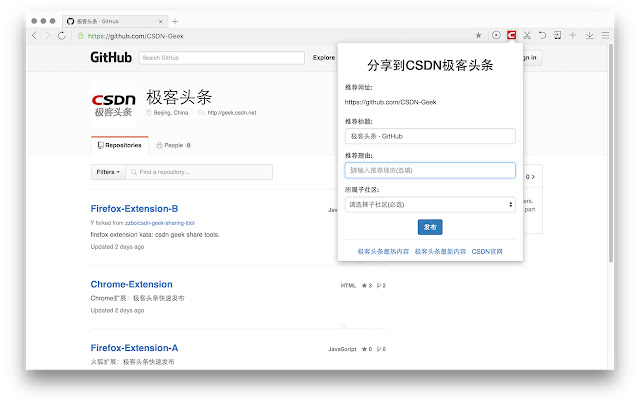640x400 pixels.
Task: Open the Firefox-Extension-A repository
Action: [x=134, y=348]
